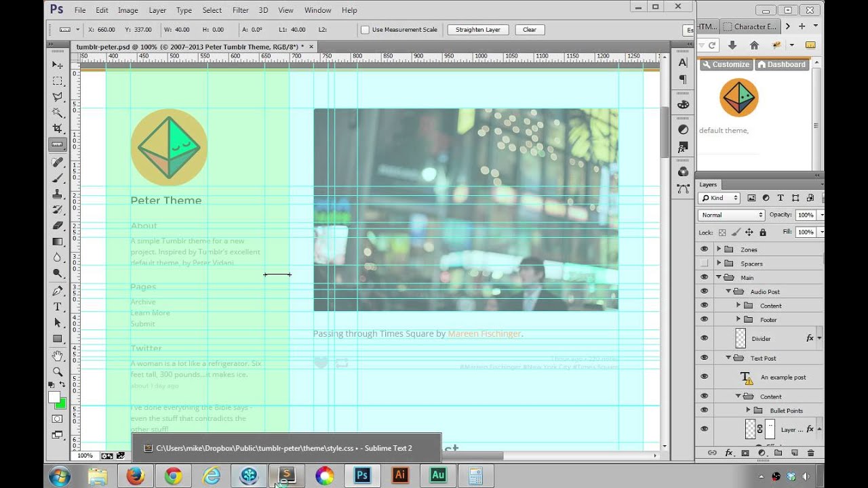Open the Character panel icon

(683, 62)
